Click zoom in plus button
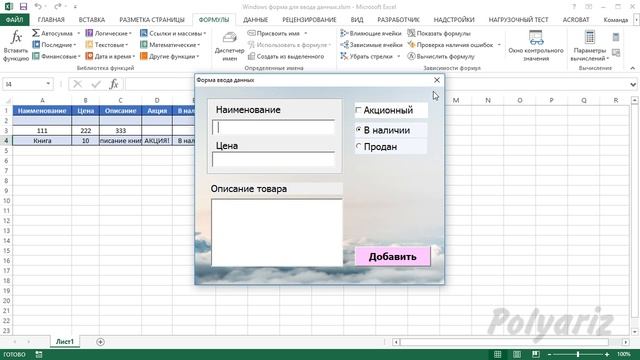 click(x=607, y=354)
